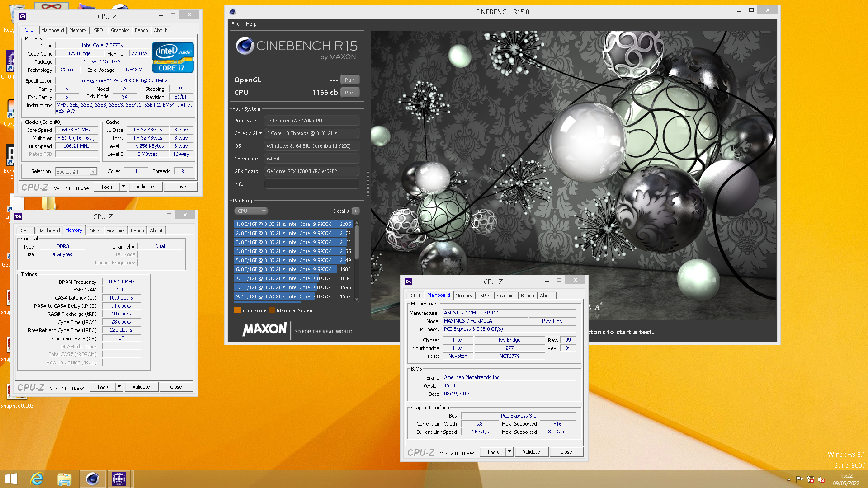Click Validate in the Mainboard tab window
Image resolution: width=868 pixels, height=488 pixels.
pos(531,452)
